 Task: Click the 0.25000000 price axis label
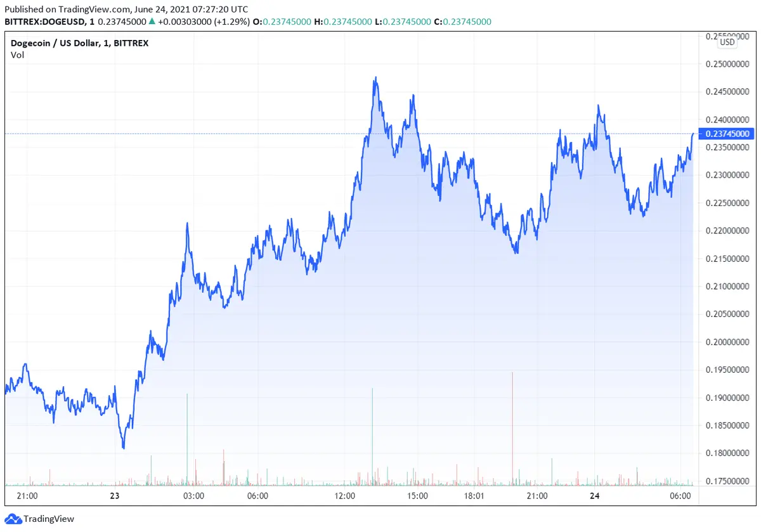(727, 64)
